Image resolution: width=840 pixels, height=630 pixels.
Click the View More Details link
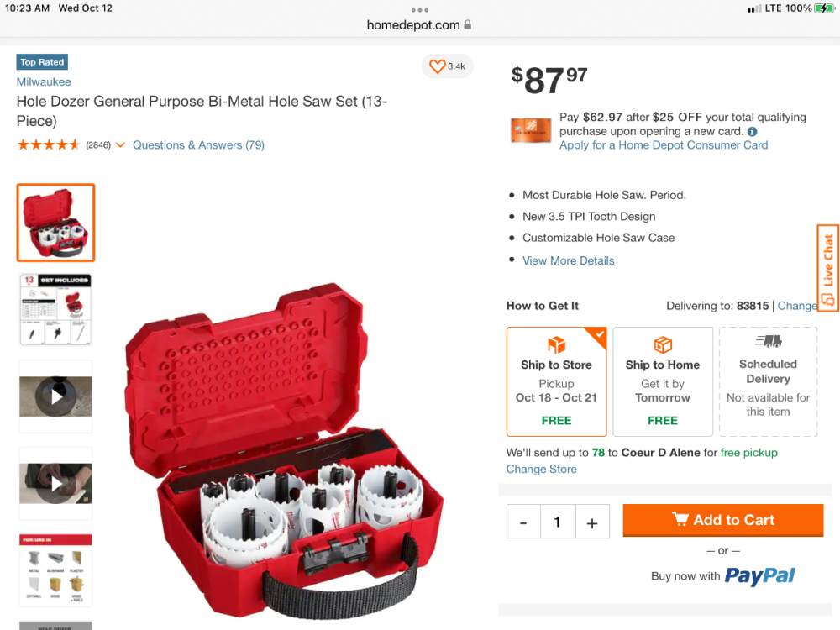point(568,260)
